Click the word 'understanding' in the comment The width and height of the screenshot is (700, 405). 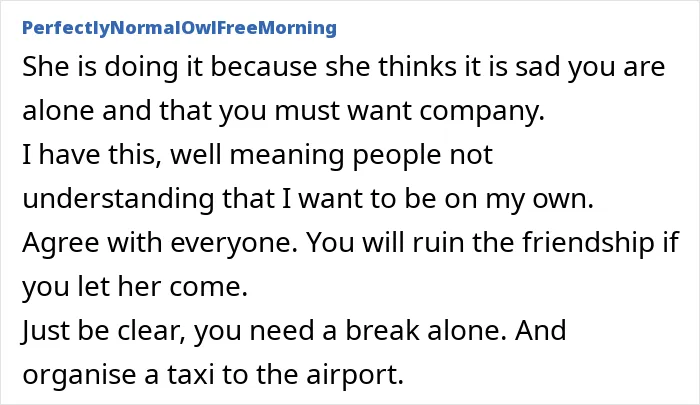pos(118,199)
